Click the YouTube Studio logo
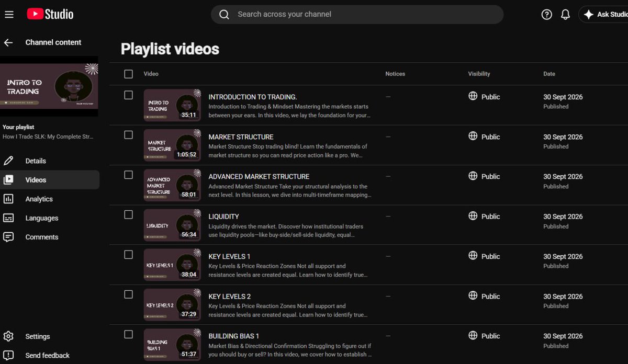Viewport: 628px width, 364px height. tap(50, 14)
